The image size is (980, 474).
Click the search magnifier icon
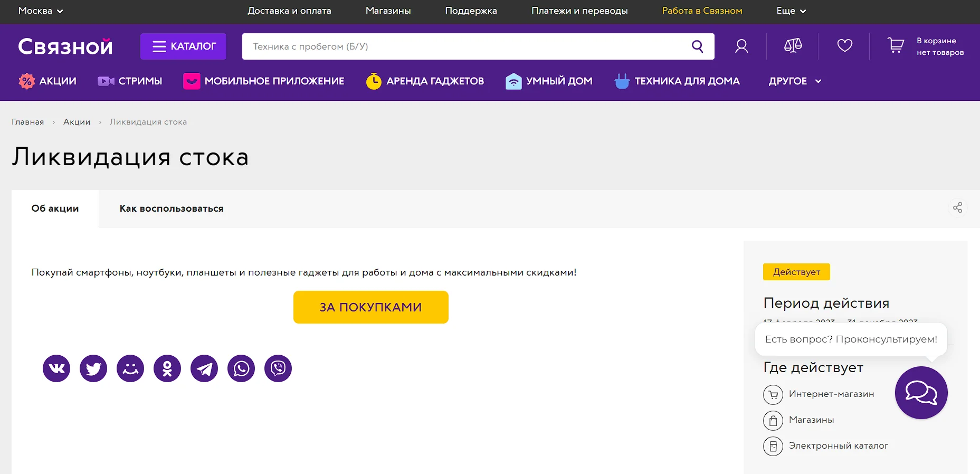(697, 46)
